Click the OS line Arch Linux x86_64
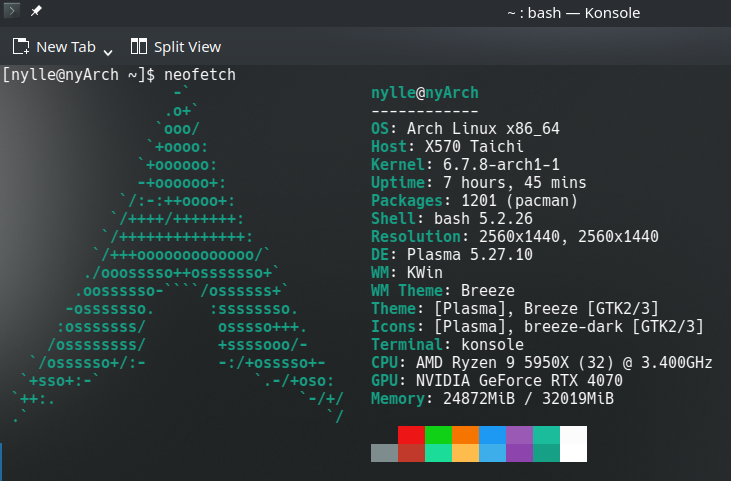Image resolution: width=731 pixels, height=481 pixels. point(465,129)
